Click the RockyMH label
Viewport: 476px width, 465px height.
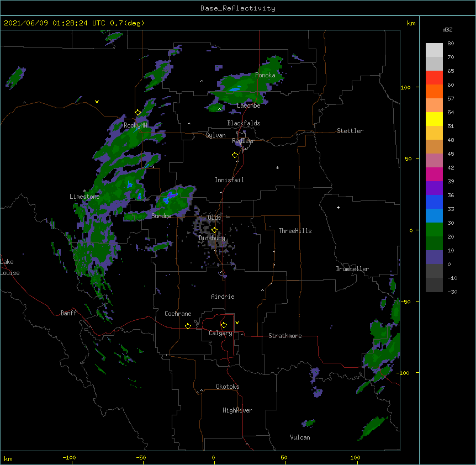(135, 125)
